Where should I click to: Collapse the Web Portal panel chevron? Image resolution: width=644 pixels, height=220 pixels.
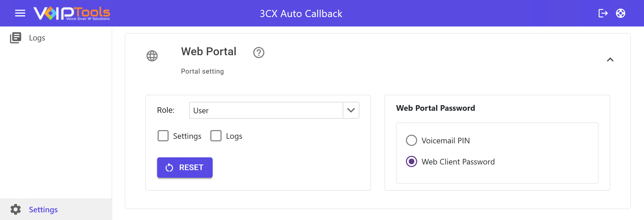pos(610,60)
